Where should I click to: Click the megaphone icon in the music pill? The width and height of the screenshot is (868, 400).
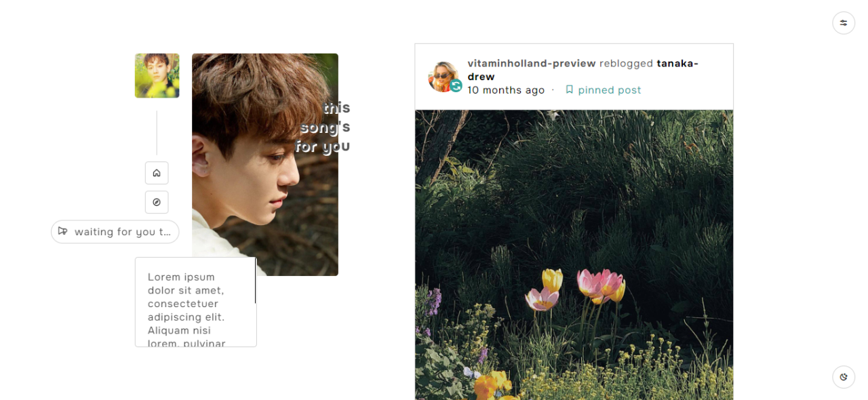point(63,231)
